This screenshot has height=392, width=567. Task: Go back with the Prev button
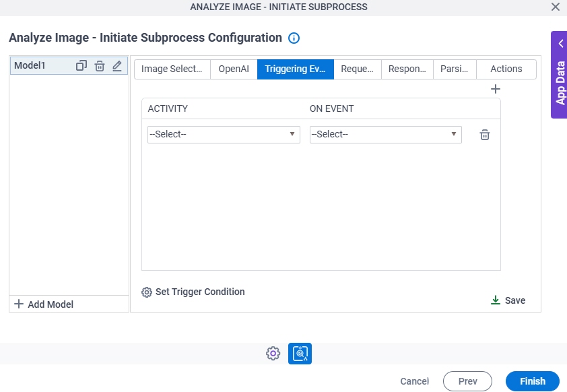pyautogui.click(x=467, y=381)
